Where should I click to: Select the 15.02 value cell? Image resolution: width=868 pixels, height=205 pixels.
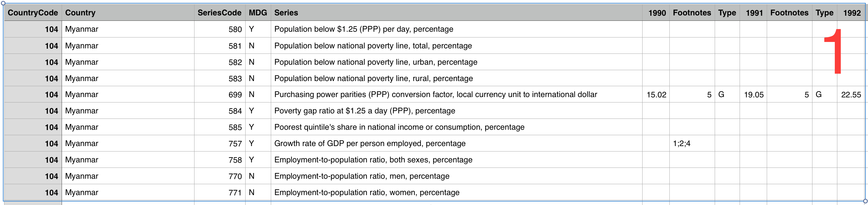(x=656, y=95)
